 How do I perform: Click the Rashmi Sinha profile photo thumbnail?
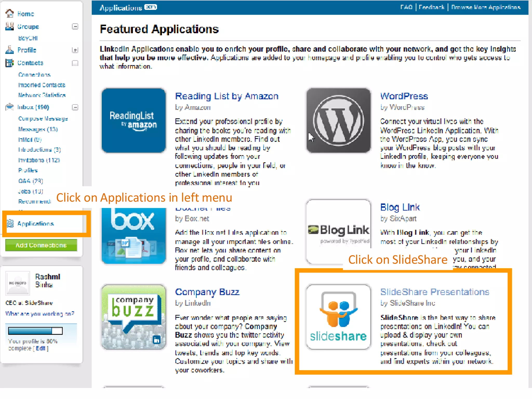click(x=18, y=283)
